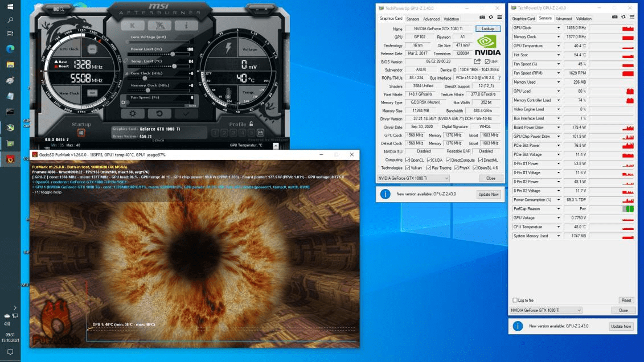Click DETACH label in Afterburner

coord(158,141)
